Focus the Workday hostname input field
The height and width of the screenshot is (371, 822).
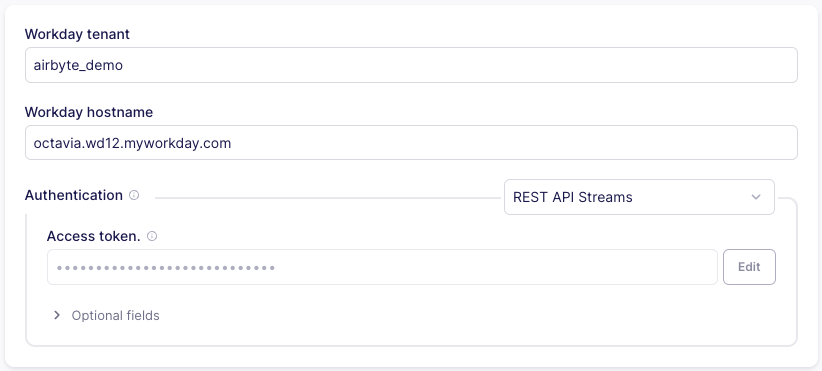411,143
